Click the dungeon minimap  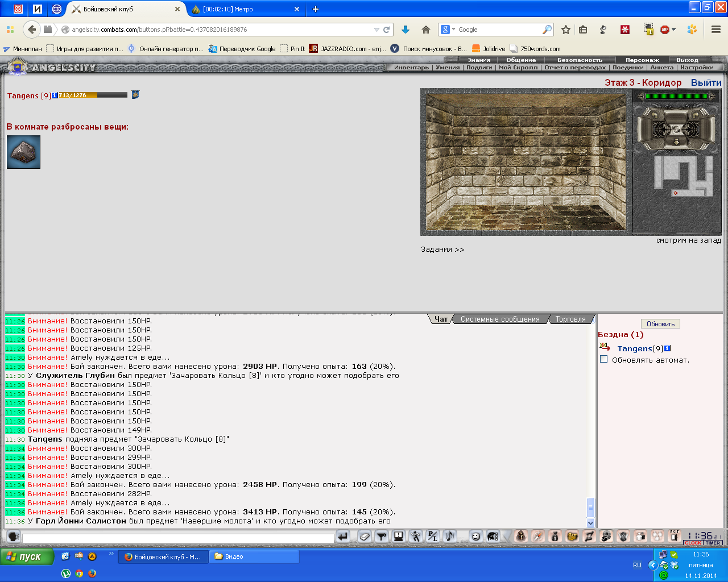(x=683, y=177)
